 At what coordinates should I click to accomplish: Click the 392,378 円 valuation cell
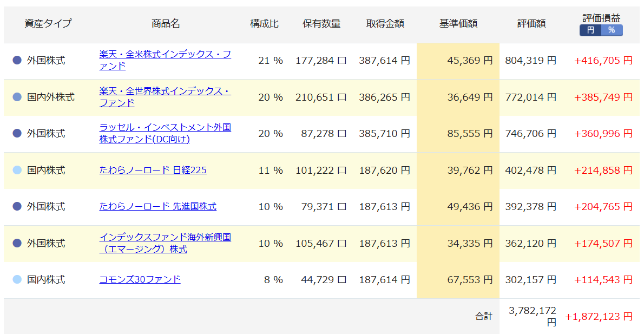[531, 206]
